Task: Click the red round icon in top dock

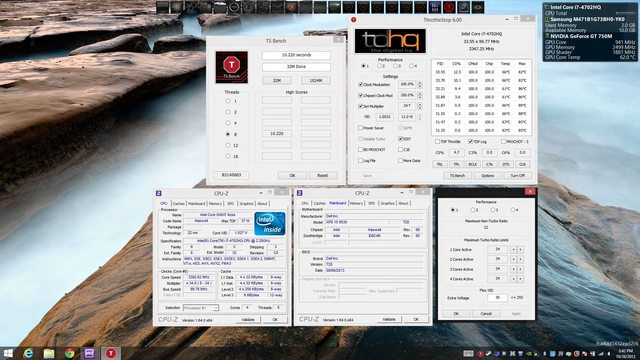Action: pyautogui.click(x=449, y=7)
